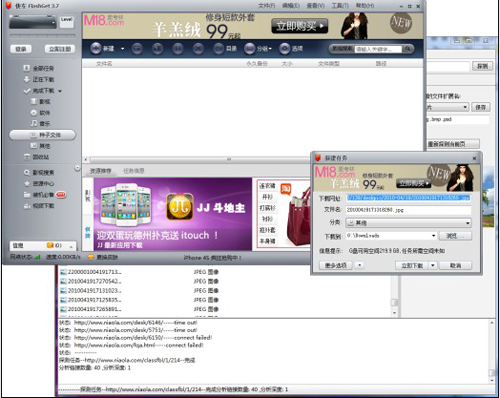The height and width of the screenshot is (398, 500).
Task: Open the arrow next to download now button
Action: pyautogui.click(x=432, y=265)
